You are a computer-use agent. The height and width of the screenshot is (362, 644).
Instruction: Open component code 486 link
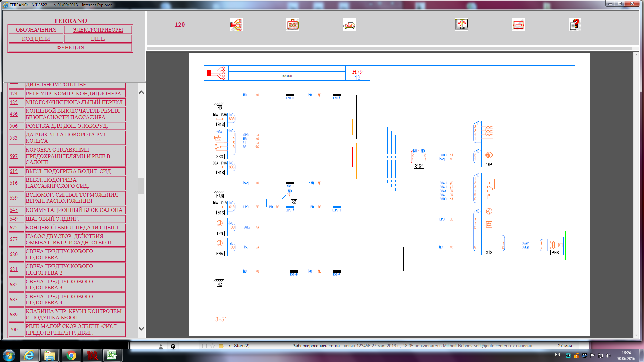pos(14,114)
